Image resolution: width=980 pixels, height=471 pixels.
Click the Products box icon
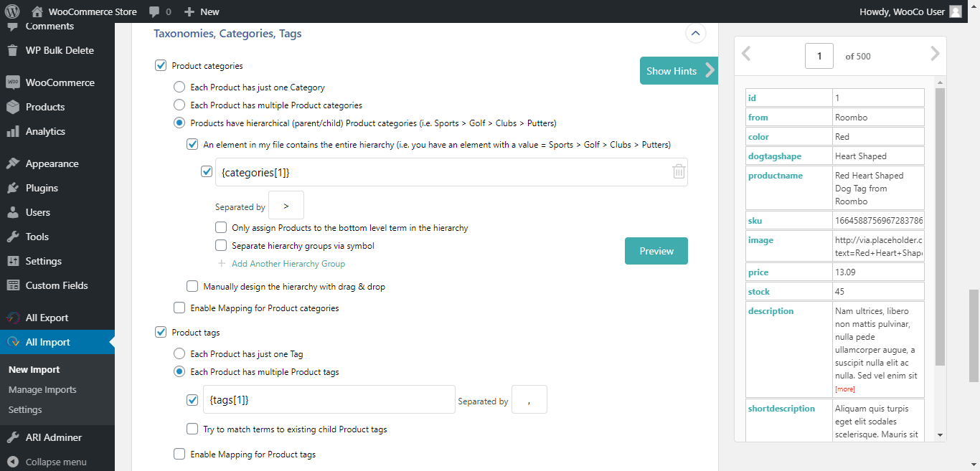point(13,107)
